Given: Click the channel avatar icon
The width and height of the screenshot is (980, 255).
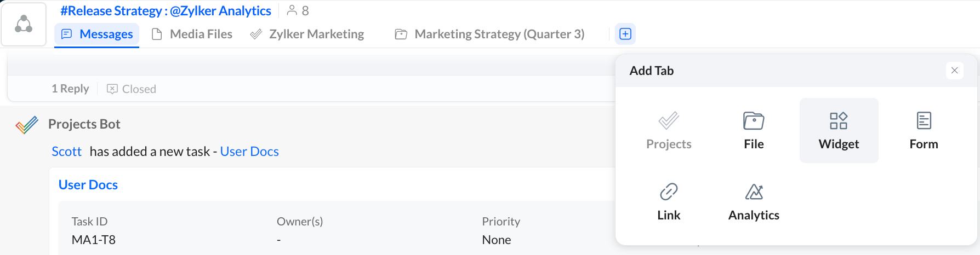Looking at the screenshot, I should pos(24,24).
